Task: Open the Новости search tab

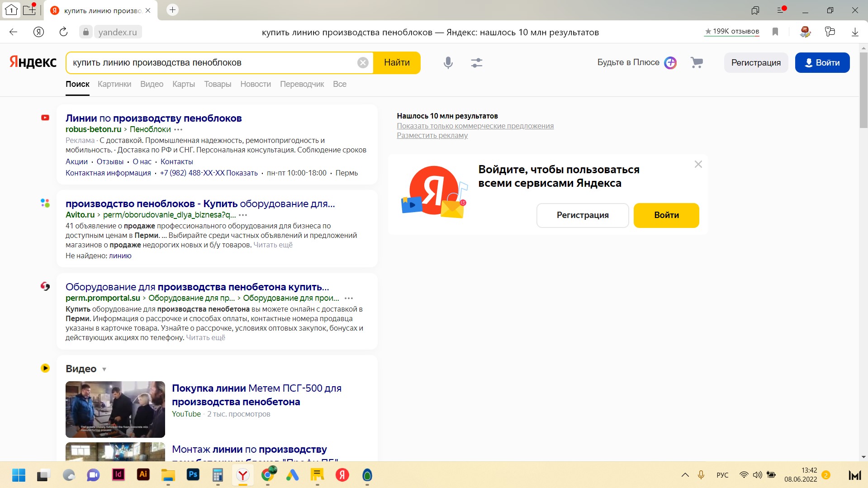Action: point(255,84)
